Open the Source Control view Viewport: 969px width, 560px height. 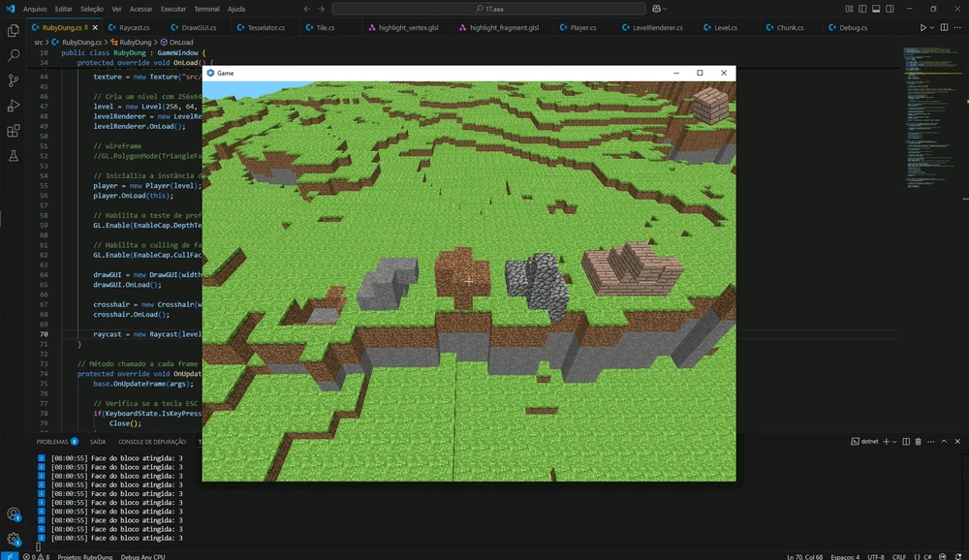click(x=14, y=80)
